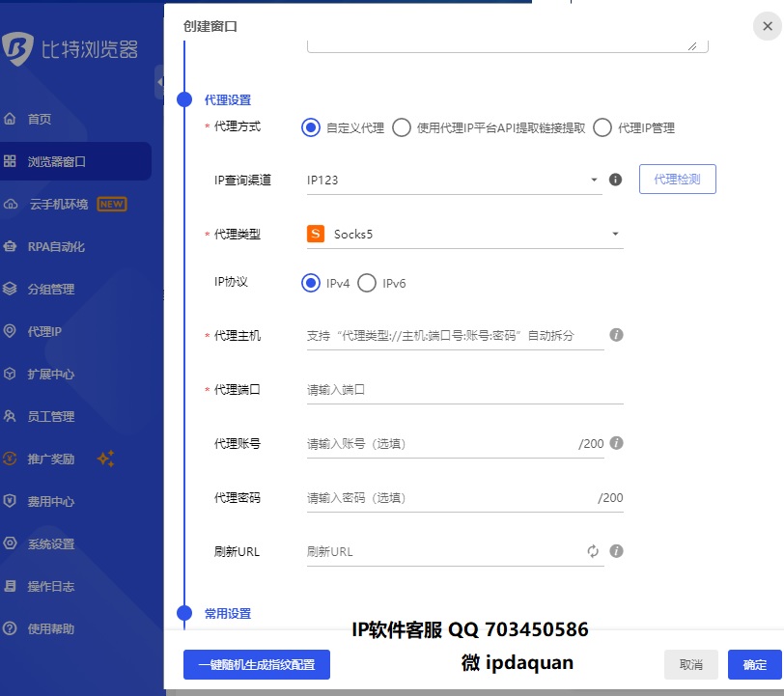The image size is (784, 696).
Task: Open the IP查询渠道 IP123 dropdown
Action: tap(454, 180)
